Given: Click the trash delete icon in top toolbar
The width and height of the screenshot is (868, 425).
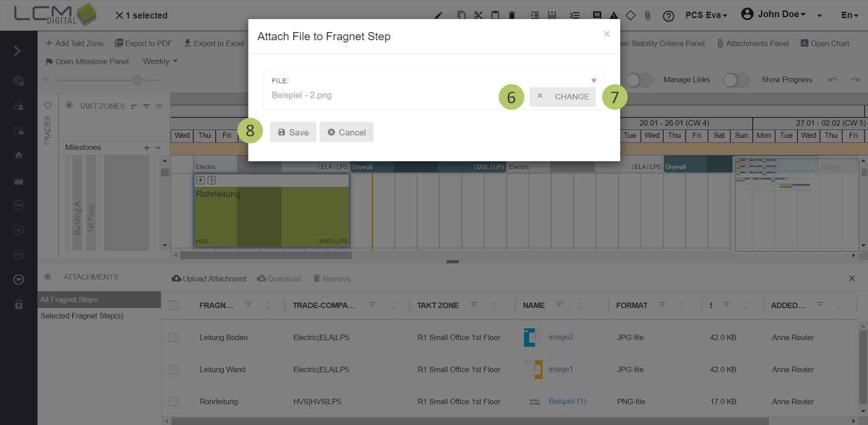Looking at the screenshot, I should 512,15.
